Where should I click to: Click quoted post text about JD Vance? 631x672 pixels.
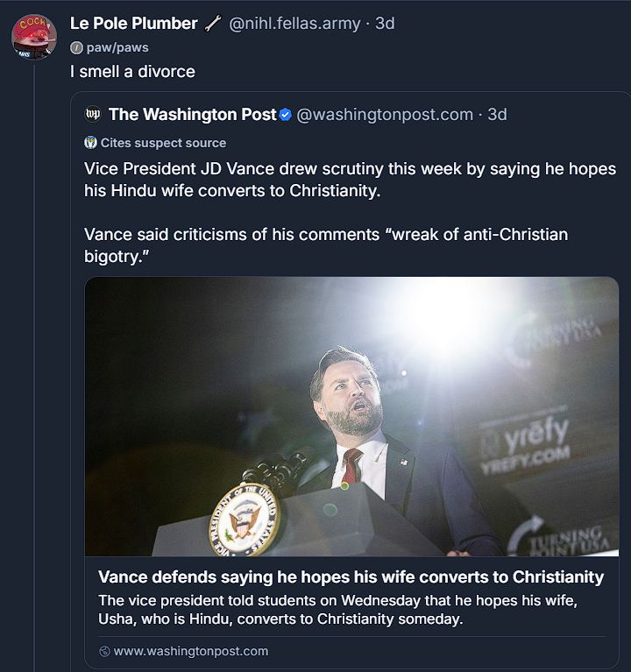pyautogui.click(x=351, y=179)
